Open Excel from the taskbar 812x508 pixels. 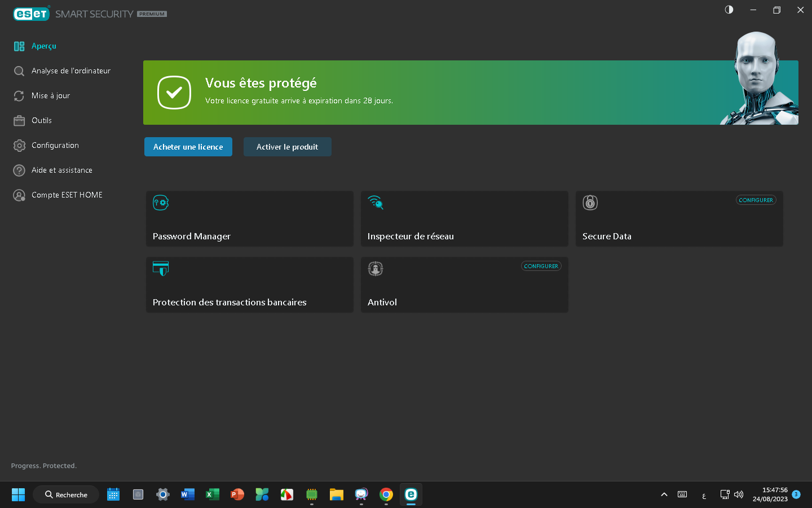pyautogui.click(x=213, y=494)
